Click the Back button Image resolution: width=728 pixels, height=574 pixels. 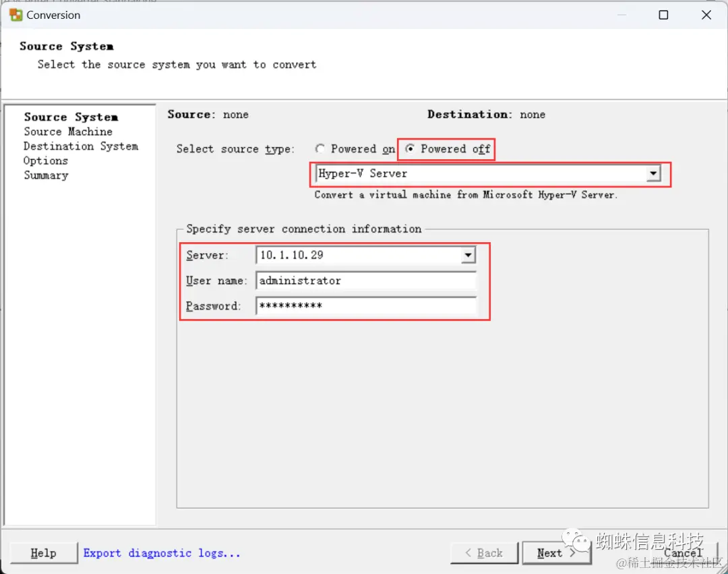484,553
